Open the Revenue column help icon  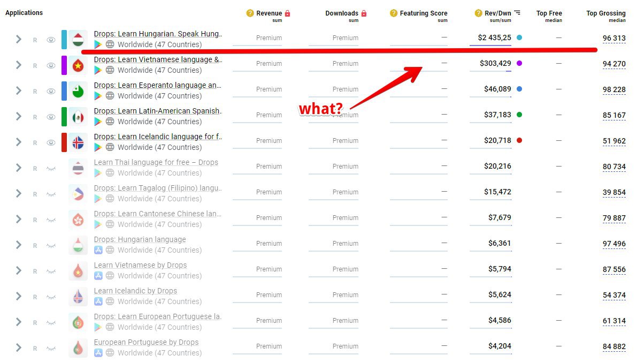point(250,13)
